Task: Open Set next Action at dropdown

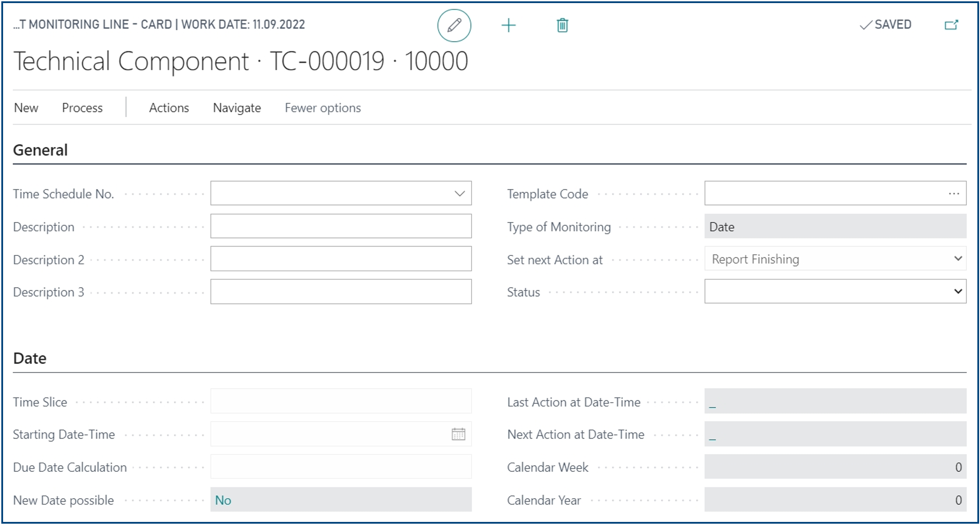Action: (958, 259)
